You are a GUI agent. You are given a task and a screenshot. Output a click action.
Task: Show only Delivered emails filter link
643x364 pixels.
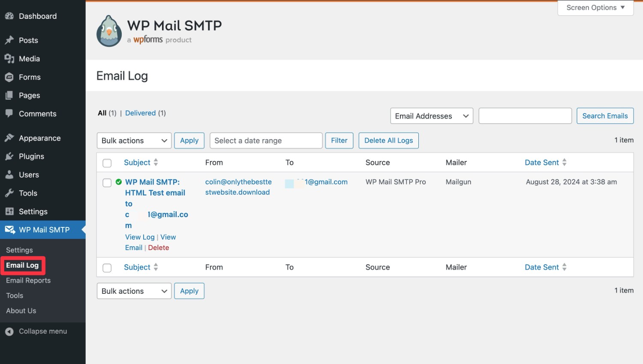[x=140, y=113]
